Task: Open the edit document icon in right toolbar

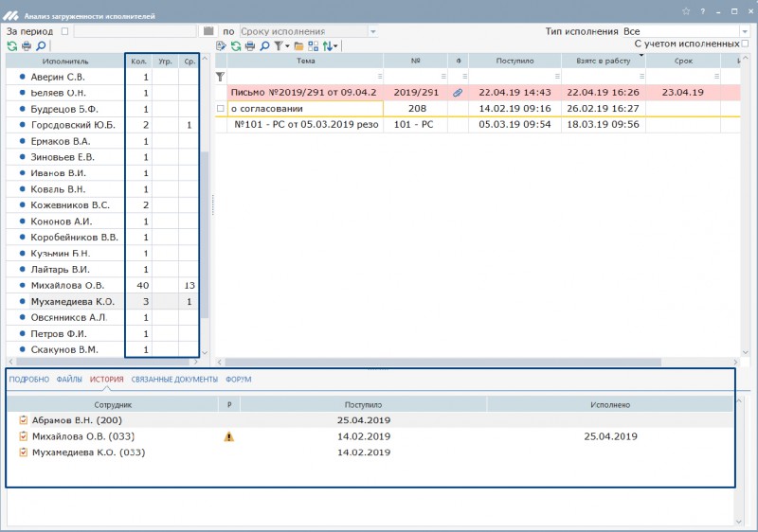Action: (221, 45)
